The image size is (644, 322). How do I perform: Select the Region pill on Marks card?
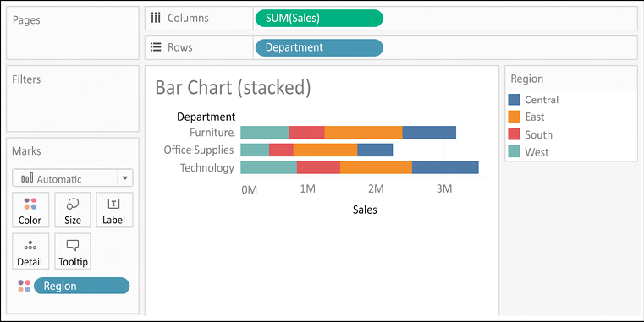pyautogui.click(x=82, y=286)
